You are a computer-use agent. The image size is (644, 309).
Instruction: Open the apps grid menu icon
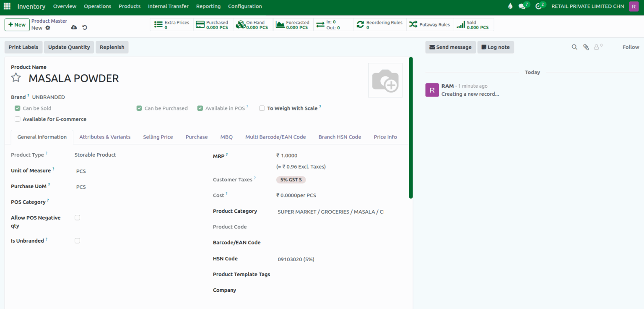(x=7, y=6)
